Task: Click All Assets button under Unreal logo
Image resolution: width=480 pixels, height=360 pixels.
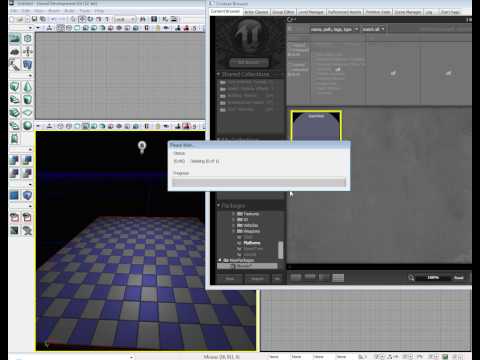Action: pos(249,62)
